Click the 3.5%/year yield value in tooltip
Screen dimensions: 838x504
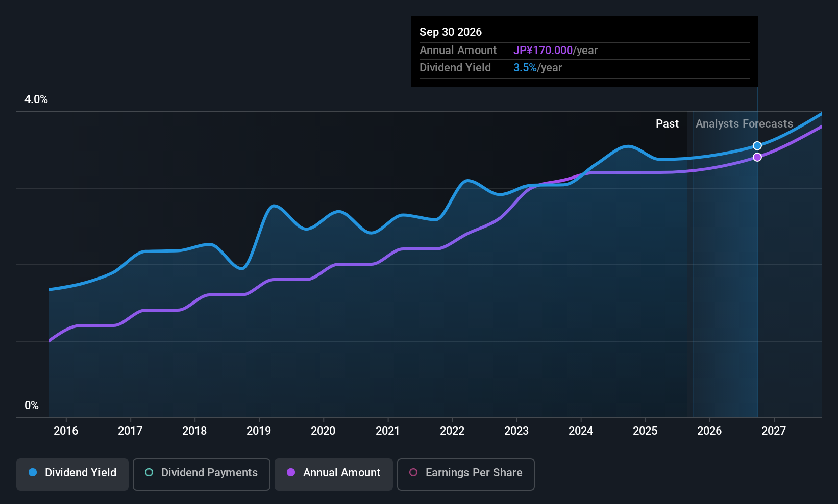(x=537, y=68)
